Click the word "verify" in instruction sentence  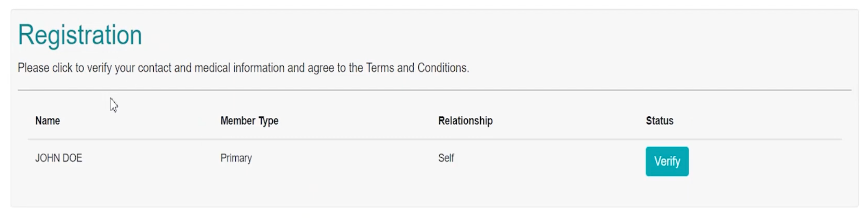click(99, 68)
